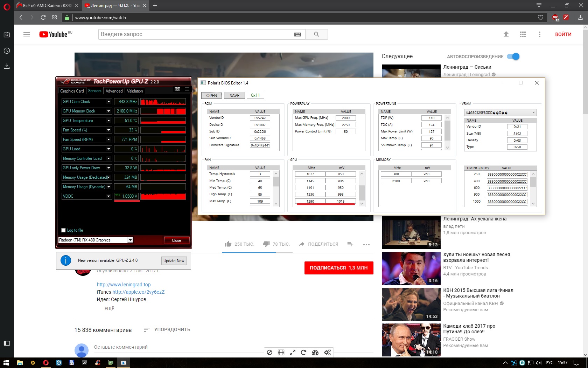588x368 pixels.
Task: Open the Putin Comedy Club video thumbnail
Action: (411, 340)
